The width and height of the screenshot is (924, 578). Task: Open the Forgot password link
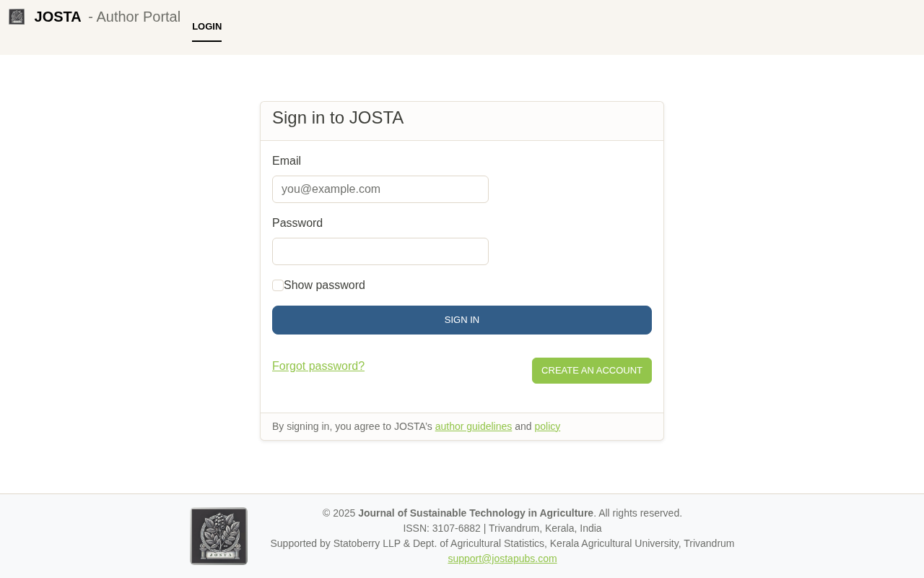(318, 366)
